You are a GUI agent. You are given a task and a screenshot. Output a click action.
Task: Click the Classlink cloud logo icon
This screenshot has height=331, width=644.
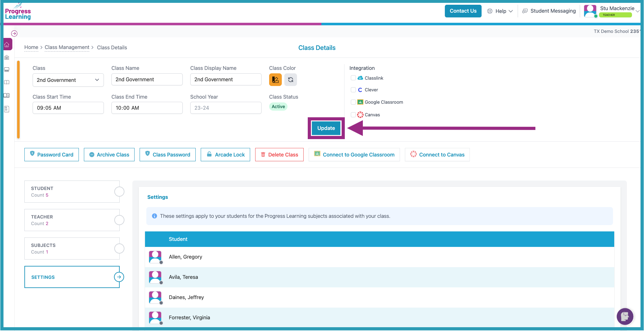pyautogui.click(x=360, y=78)
